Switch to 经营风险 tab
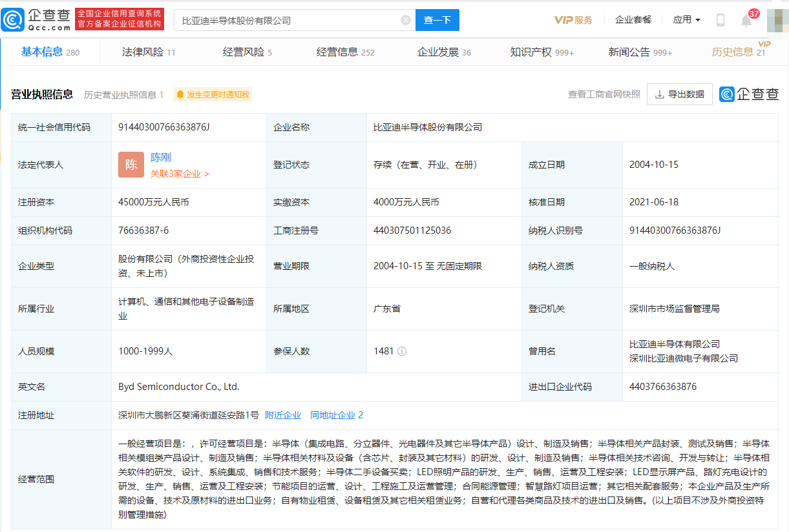The height and width of the screenshot is (532, 789). click(x=247, y=52)
